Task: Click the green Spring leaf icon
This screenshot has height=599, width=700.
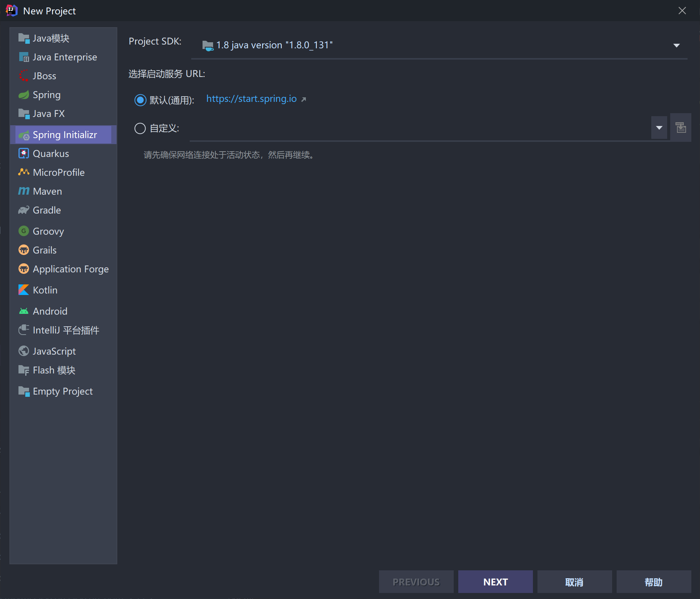Action: [24, 95]
